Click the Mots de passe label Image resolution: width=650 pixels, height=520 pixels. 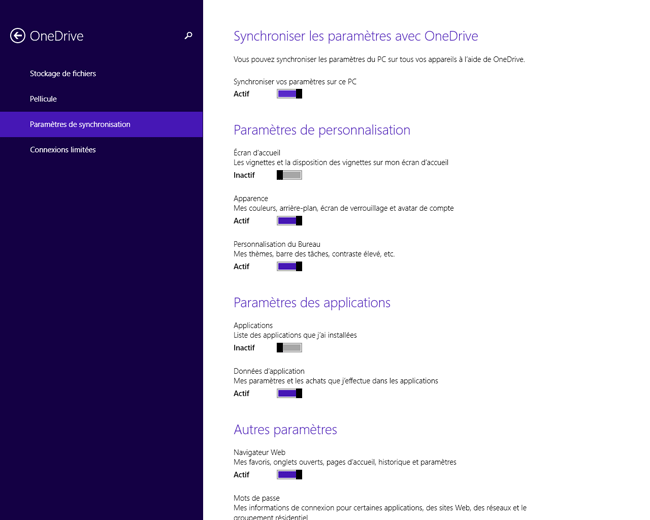257,498
